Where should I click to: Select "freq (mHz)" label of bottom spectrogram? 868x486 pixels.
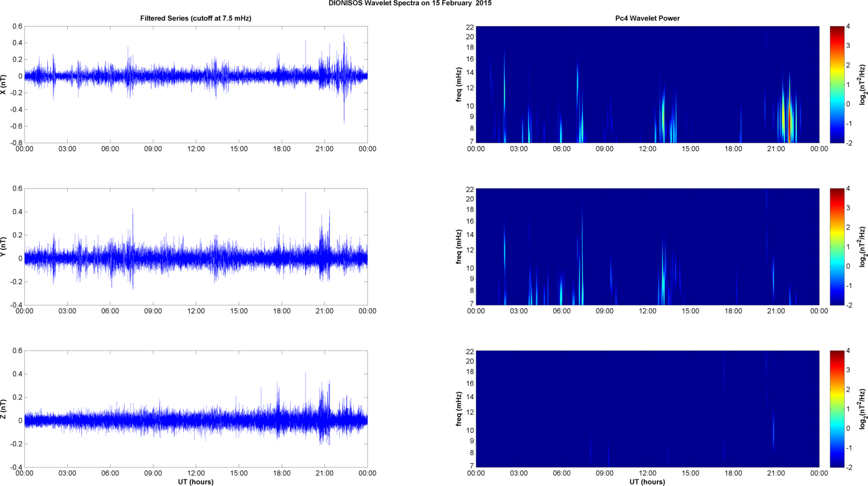[459, 409]
